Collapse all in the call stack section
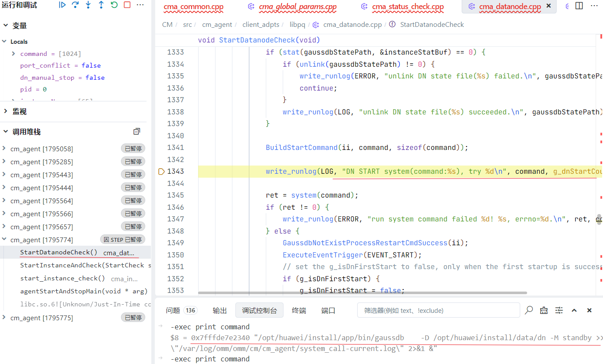Screen dimensions: 603x364 137,132
